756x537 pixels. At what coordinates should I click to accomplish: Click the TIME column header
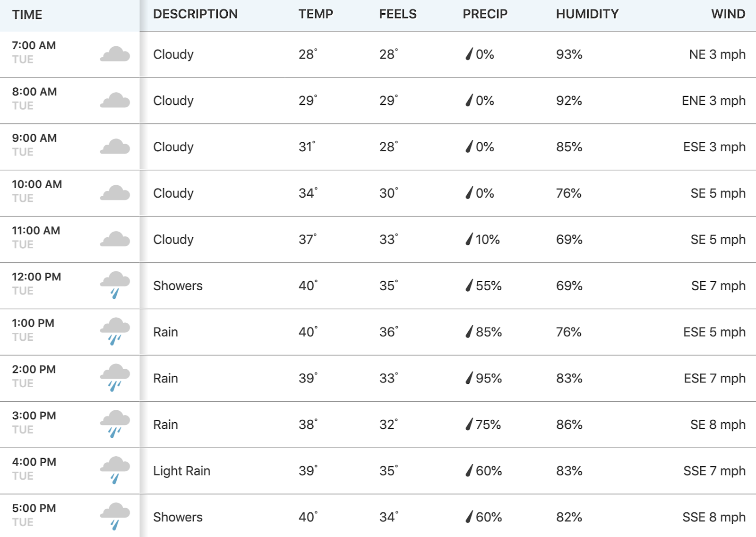coord(27,15)
